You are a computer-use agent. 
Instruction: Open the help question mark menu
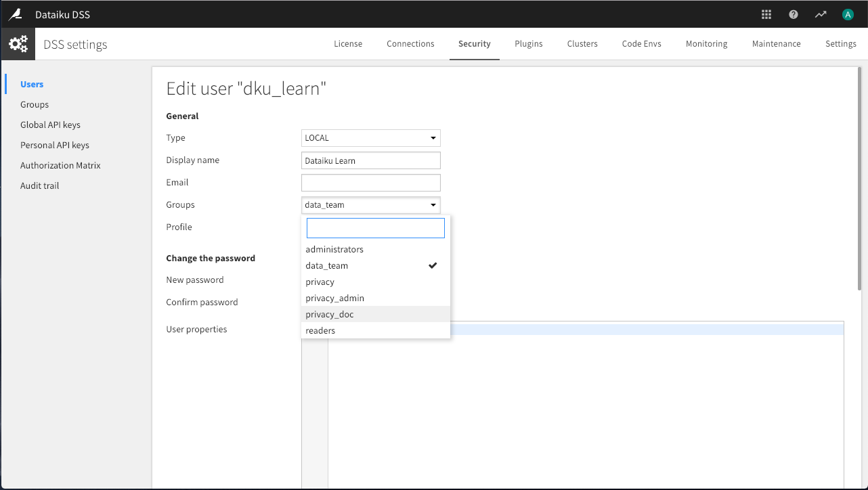pyautogui.click(x=794, y=14)
